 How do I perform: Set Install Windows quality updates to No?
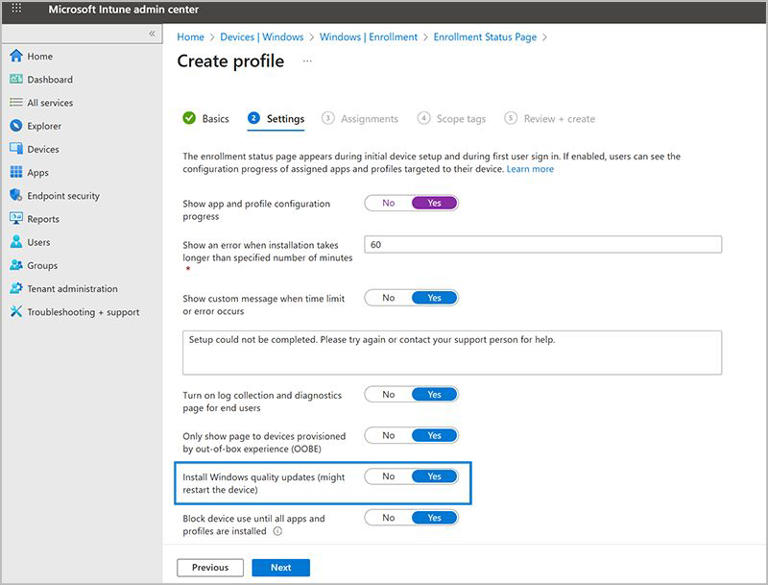pos(388,477)
